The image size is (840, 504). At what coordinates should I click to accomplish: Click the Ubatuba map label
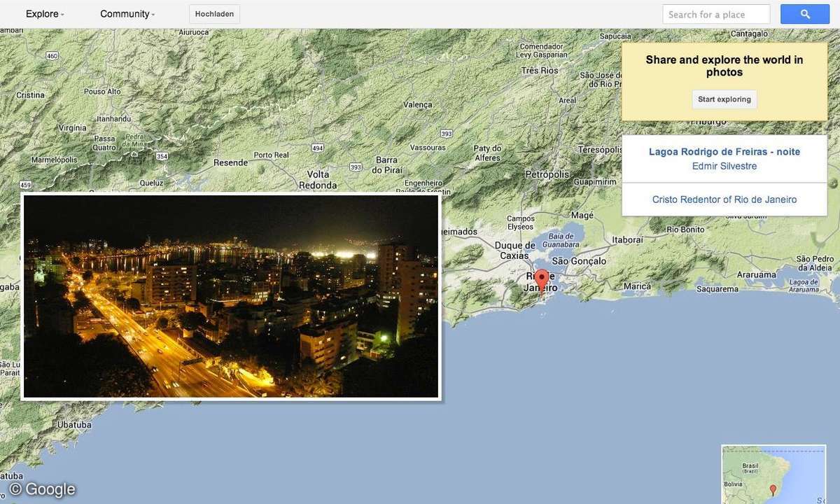74,425
